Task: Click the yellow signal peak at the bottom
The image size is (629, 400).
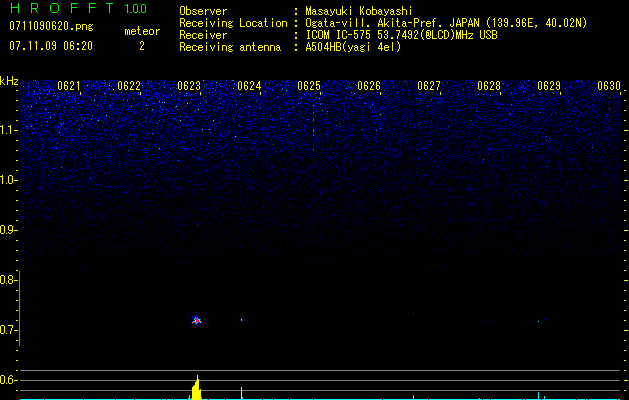Action: coord(197,389)
